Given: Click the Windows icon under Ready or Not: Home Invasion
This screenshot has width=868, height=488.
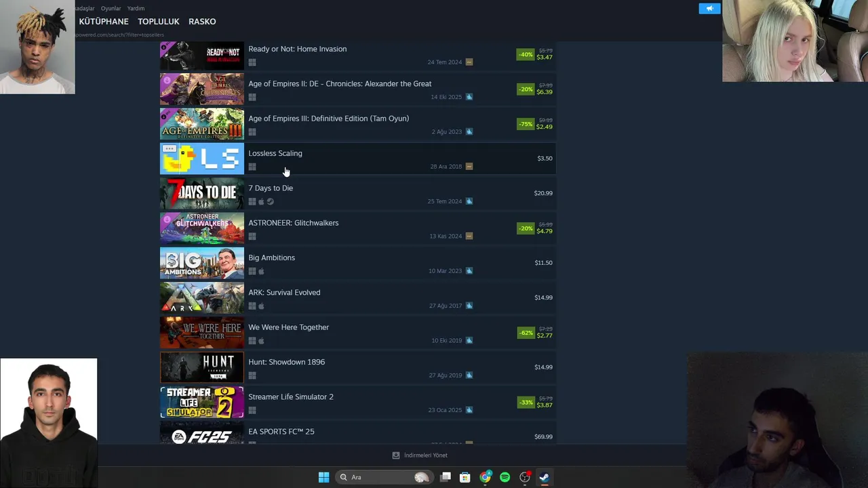Looking at the screenshot, I should click(252, 62).
